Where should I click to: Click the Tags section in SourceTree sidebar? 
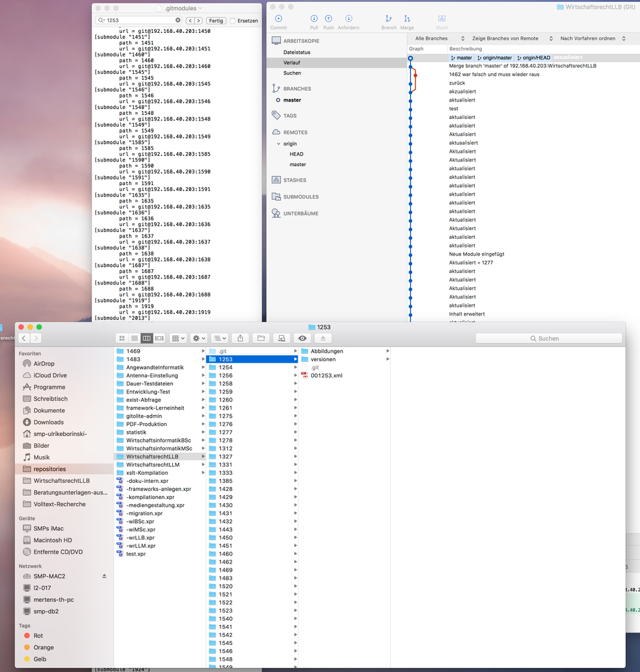[290, 116]
